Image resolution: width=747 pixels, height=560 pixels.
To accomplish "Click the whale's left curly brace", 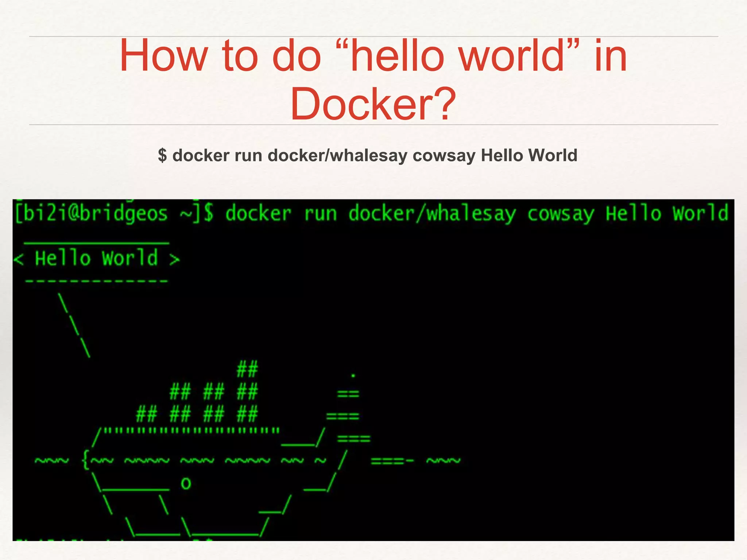I will point(85,460).
